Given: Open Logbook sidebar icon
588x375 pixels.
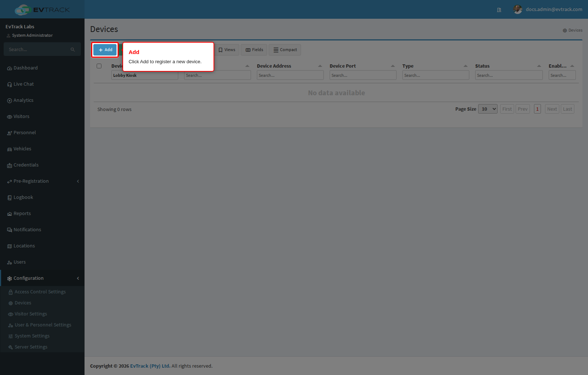Looking at the screenshot, I should tap(10, 198).
